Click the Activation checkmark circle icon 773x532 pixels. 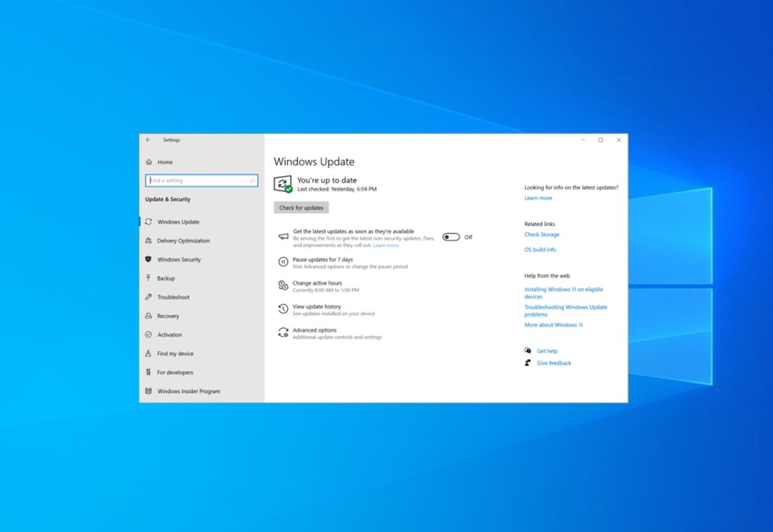[x=149, y=335]
